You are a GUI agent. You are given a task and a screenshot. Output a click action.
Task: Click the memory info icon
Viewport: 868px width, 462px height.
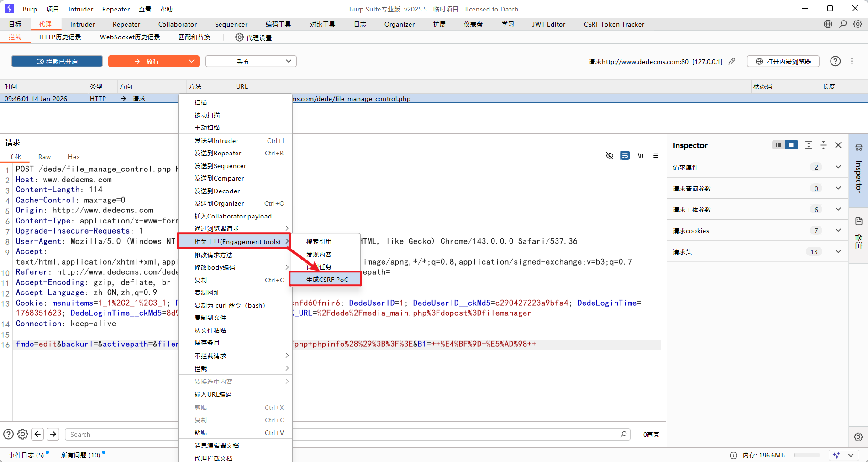(x=733, y=455)
